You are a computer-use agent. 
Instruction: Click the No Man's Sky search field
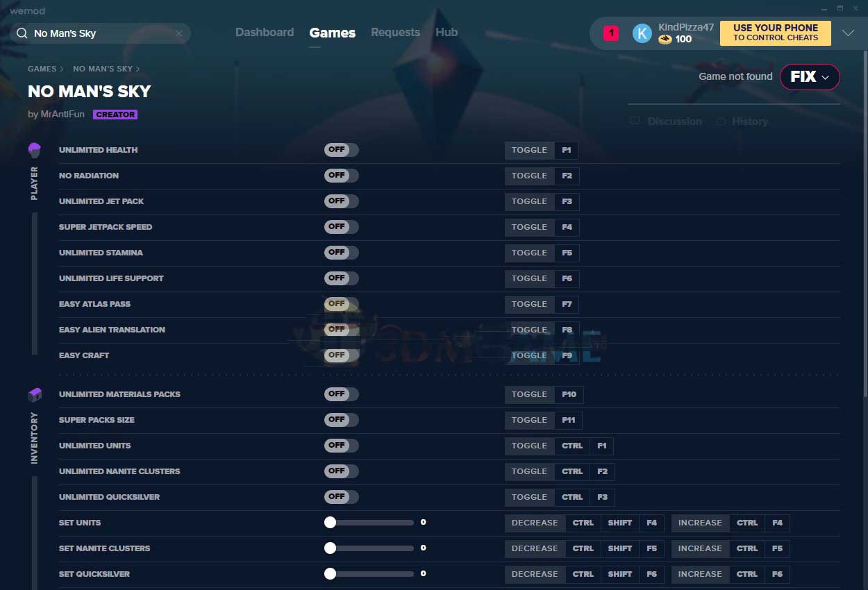click(101, 33)
